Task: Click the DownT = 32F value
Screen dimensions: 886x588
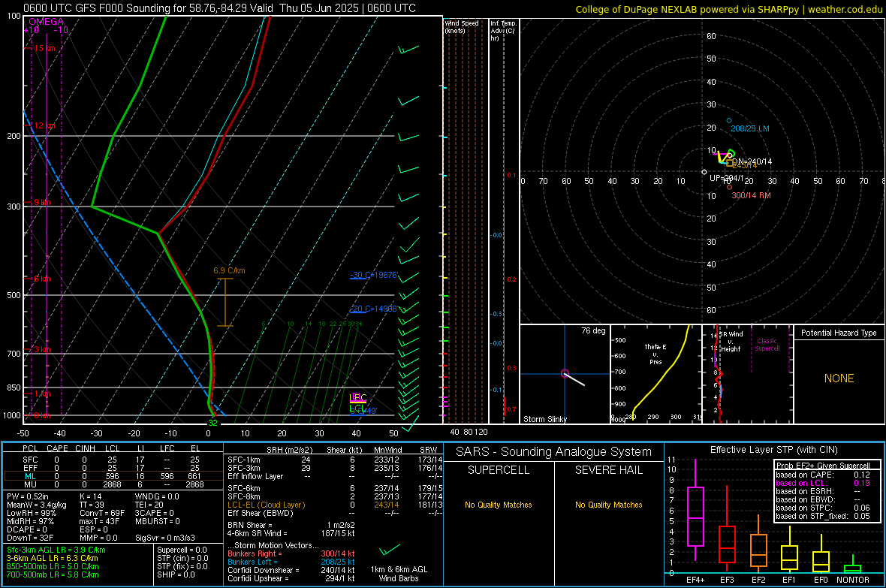Action: [30, 538]
